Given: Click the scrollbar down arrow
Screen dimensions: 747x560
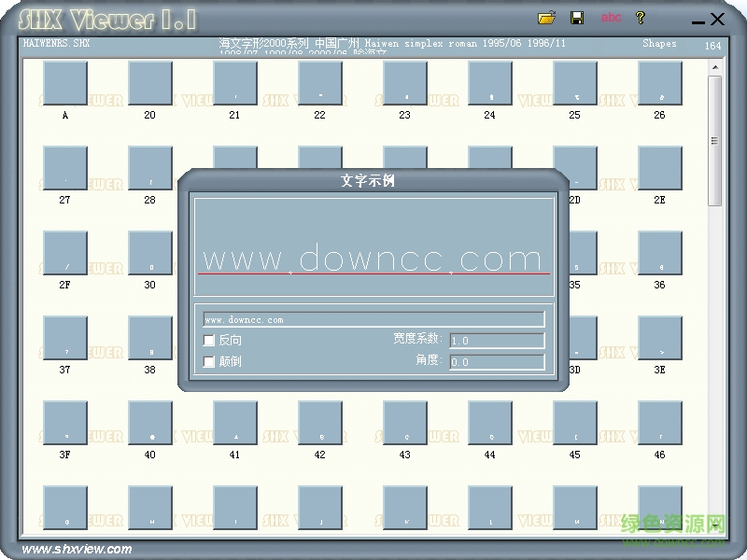Looking at the screenshot, I should click(x=715, y=525).
